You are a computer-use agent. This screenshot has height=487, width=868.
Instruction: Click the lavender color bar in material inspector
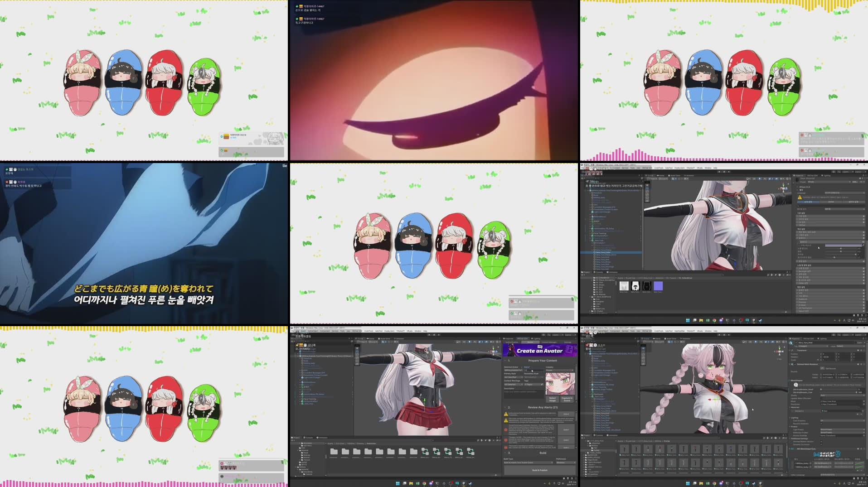pyautogui.click(x=843, y=245)
